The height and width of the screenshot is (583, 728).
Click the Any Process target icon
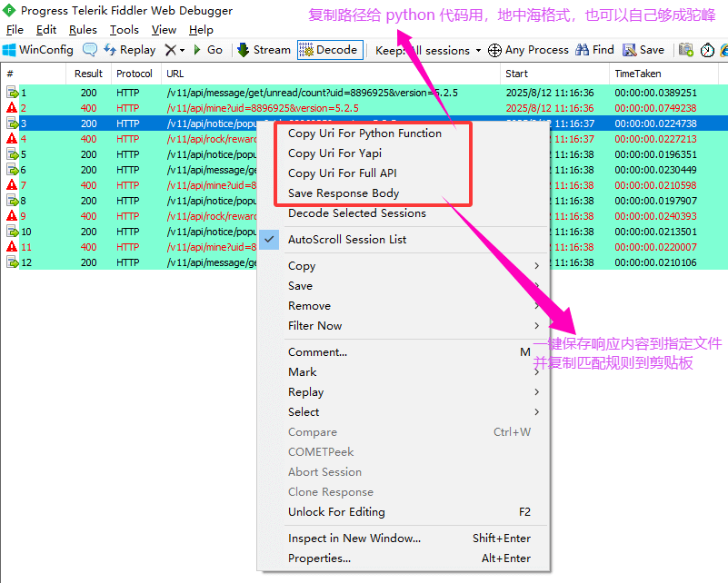click(x=494, y=50)
